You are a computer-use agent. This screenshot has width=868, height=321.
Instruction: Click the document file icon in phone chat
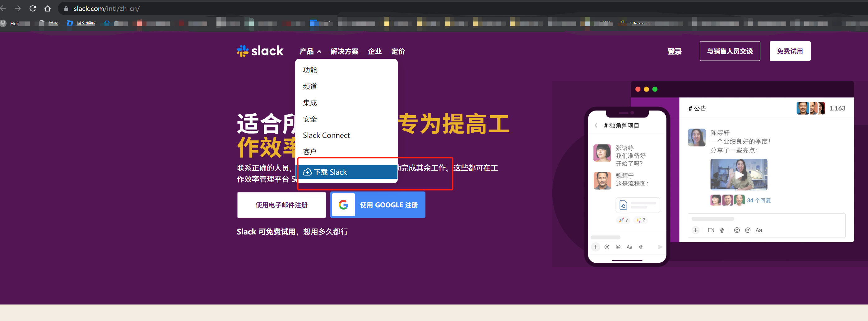pyautogui.click(x=623, y=205)
